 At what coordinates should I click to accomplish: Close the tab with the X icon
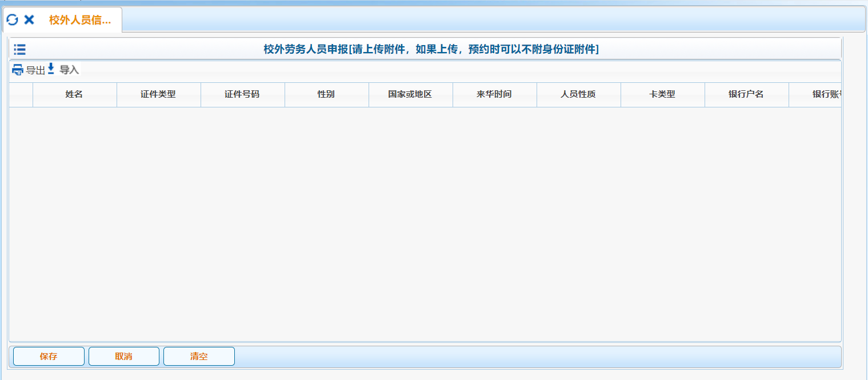click(x=29, y=20)
